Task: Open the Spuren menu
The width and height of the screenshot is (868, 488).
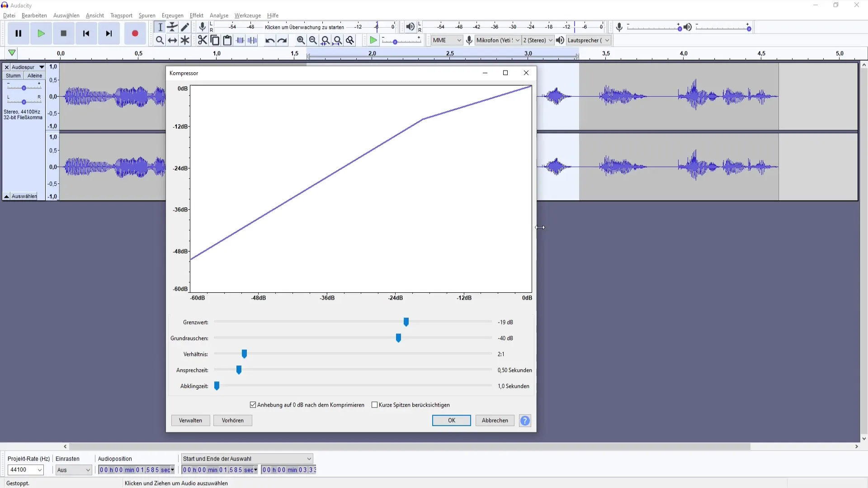Action: click(x=147, y=15)
